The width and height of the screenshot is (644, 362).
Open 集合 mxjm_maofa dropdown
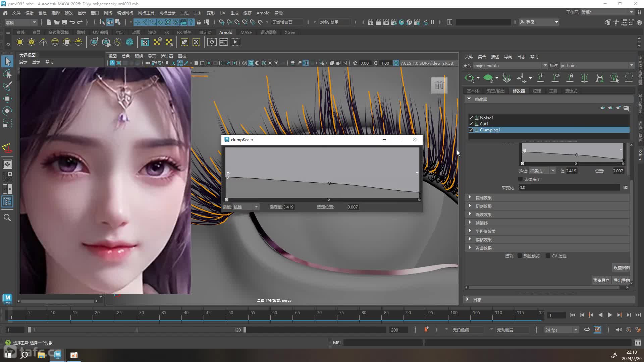(x=511, y=65)
